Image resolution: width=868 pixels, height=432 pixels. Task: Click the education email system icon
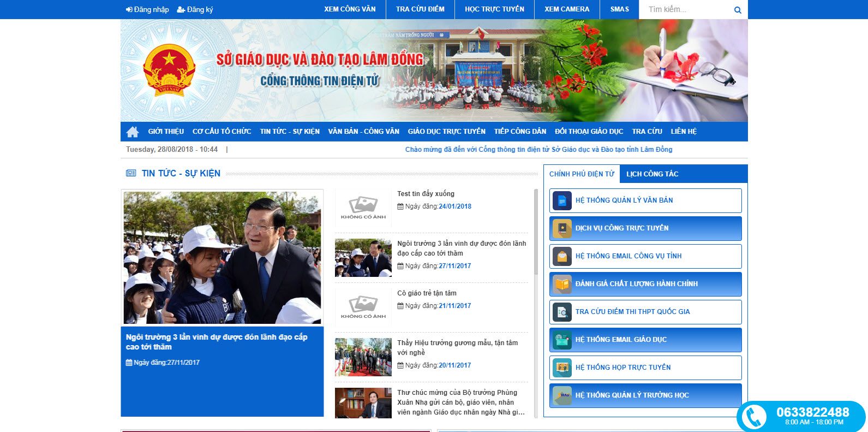click(562, 340)
